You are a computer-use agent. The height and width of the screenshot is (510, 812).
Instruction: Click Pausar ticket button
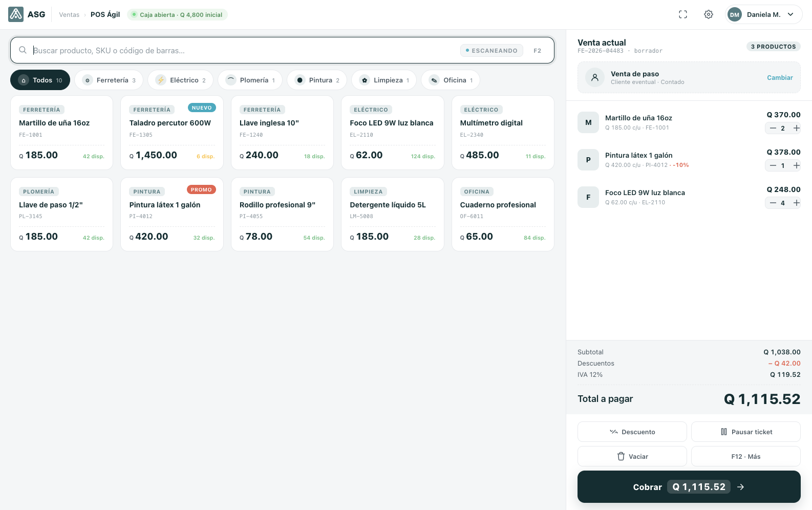click(x=746, y=432)
